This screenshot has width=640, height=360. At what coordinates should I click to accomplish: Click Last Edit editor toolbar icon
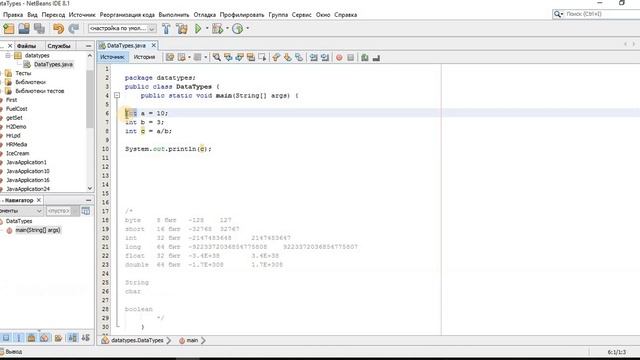170,58
